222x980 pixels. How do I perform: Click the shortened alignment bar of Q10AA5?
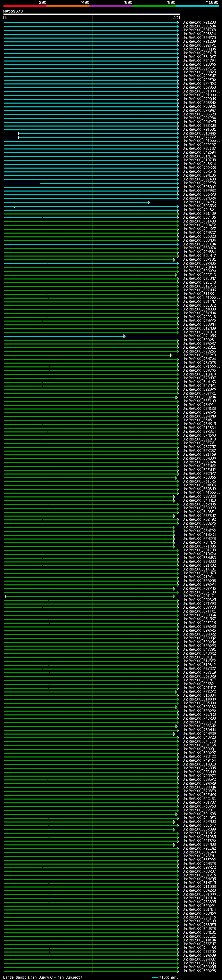pos(99,133)
